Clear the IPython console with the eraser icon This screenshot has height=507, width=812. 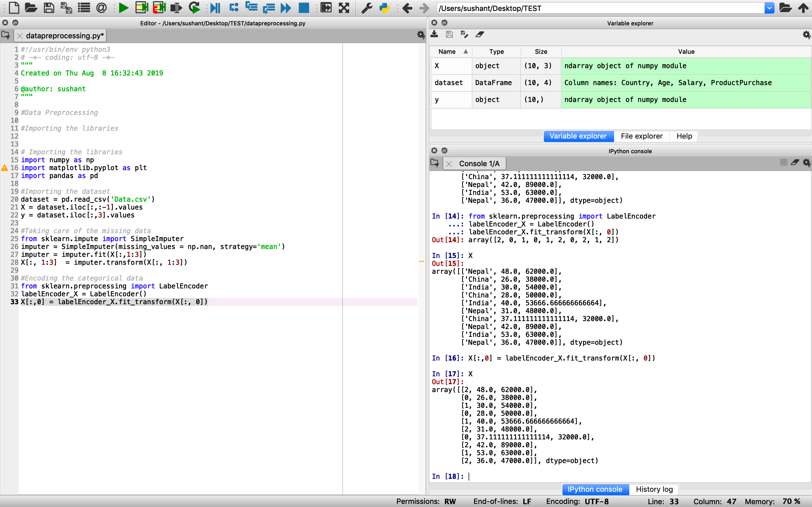pyautogui.click(x=795, y=162)
